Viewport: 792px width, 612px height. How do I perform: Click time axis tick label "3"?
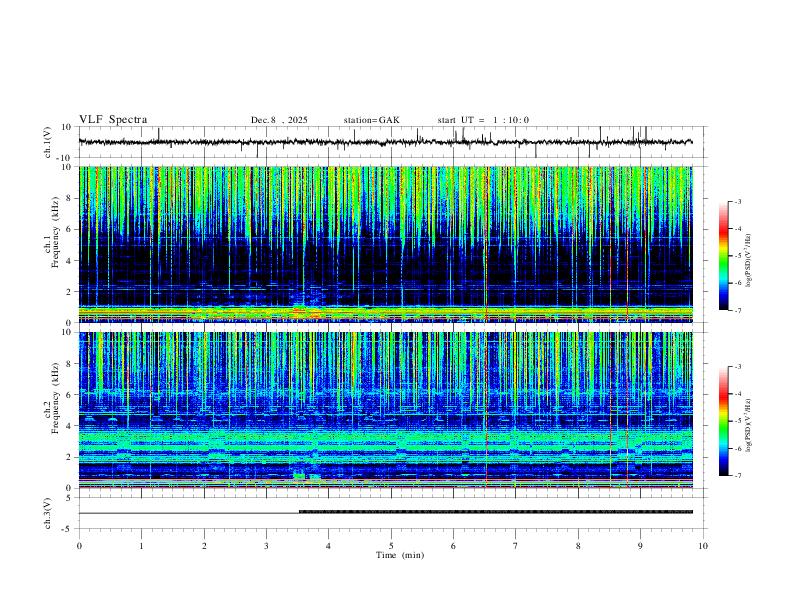click(x=266, y=546)
